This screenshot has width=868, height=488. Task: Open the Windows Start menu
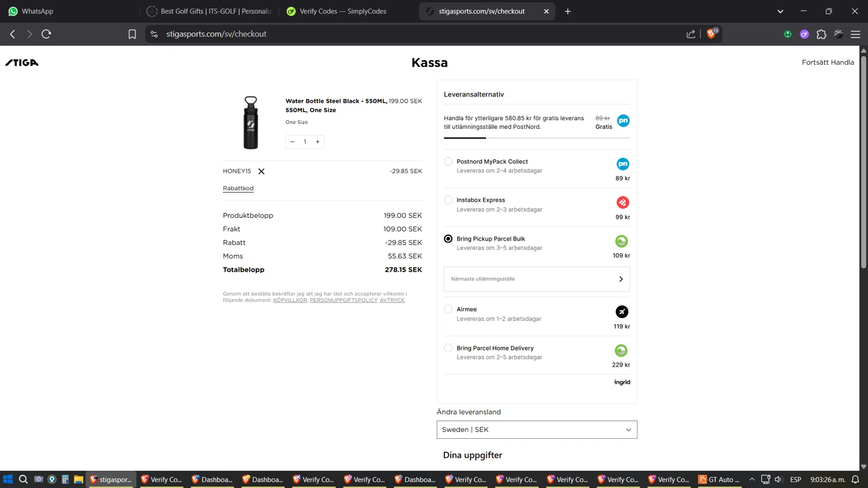coord(8,479)
